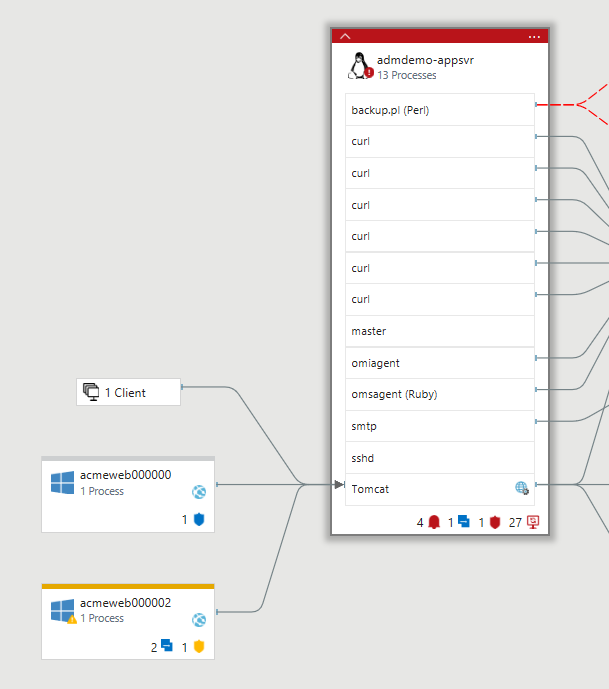
Task: Click the change tracking icon on admdemo-appsvr
Action: (464, 522)
